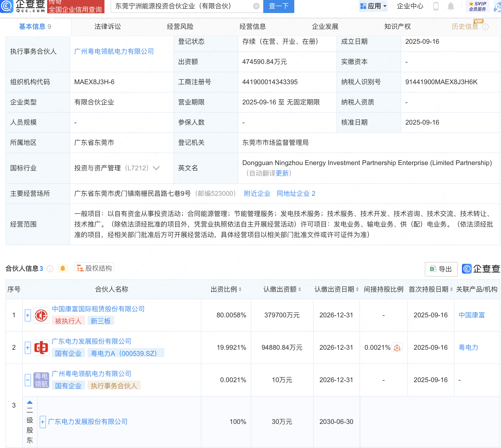Open related product 粤电力 link
This screenshot has height=448, width=501.
468,347
